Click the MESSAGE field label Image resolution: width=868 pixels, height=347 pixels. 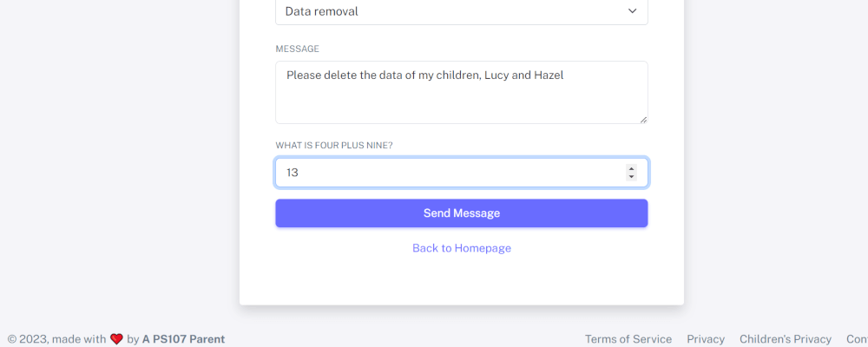pyautogui.click(x=297, y=49)
